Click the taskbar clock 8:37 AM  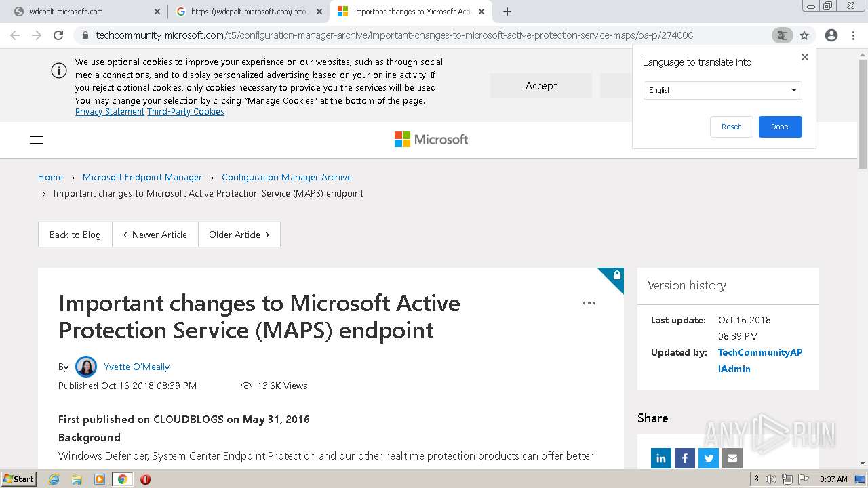tap(833, 479)
